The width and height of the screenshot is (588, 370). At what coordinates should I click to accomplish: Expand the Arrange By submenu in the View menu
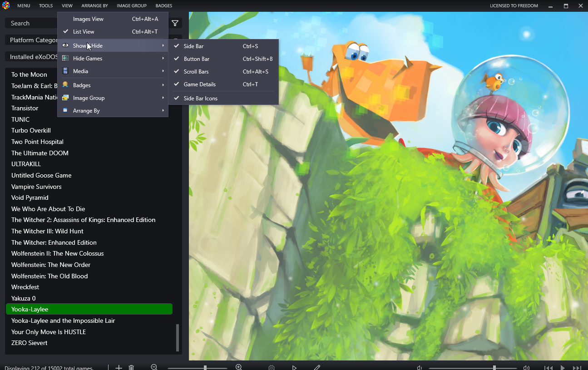113,110
